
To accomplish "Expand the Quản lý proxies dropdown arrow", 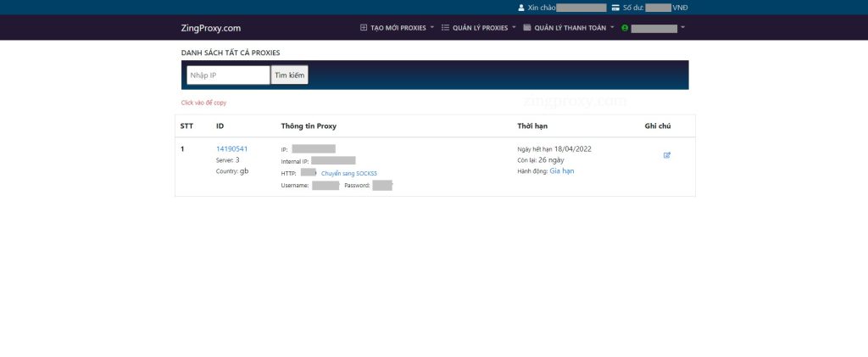I will click(514, 27).
